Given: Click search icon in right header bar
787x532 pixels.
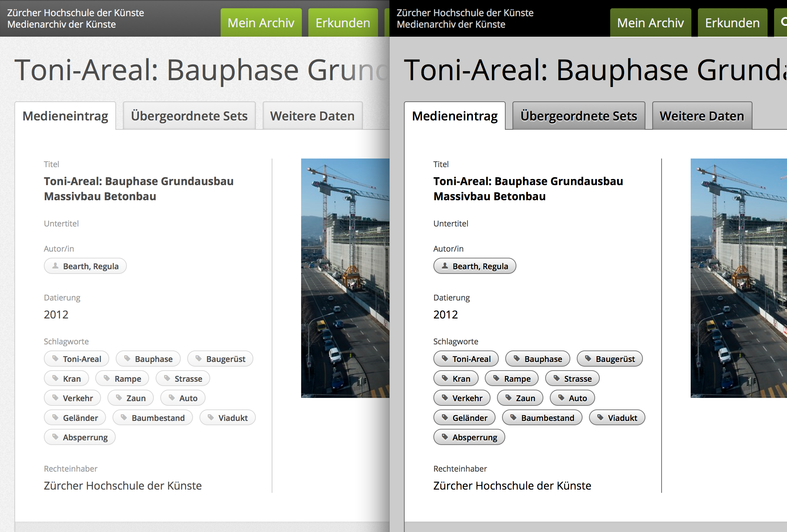Looking at the screenshot, I should pyautogui.click(x=783, y=22).
